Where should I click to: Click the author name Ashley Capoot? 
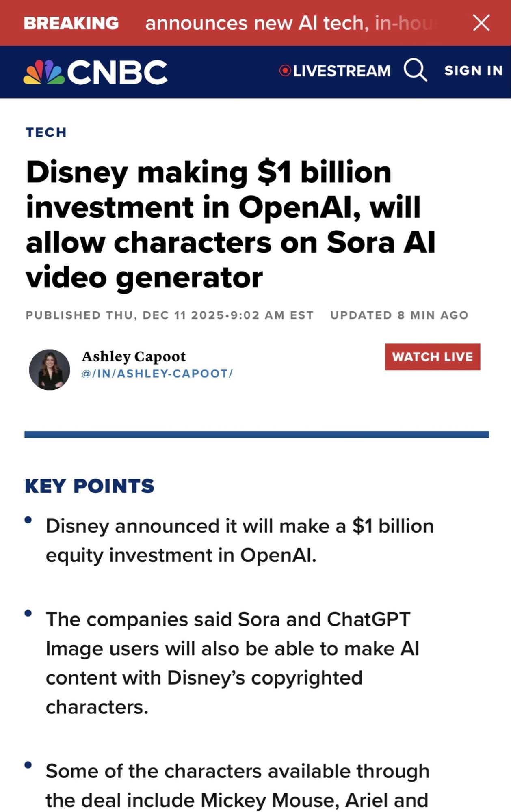pos(134,356)
